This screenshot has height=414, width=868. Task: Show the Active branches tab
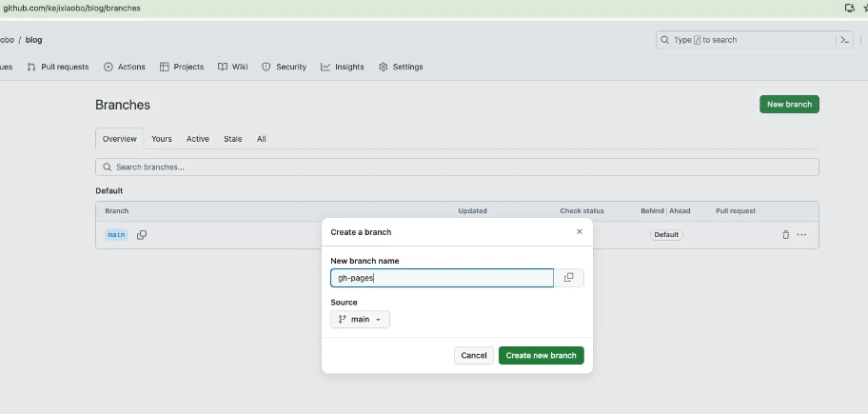[197, 139]
